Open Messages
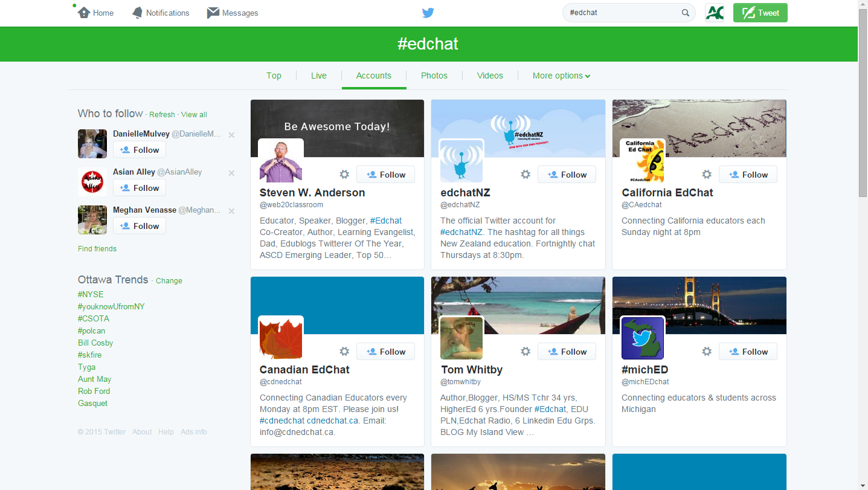The height and width of the screenshot is (490, 868). pyautogui.click(x=233, y=13)
